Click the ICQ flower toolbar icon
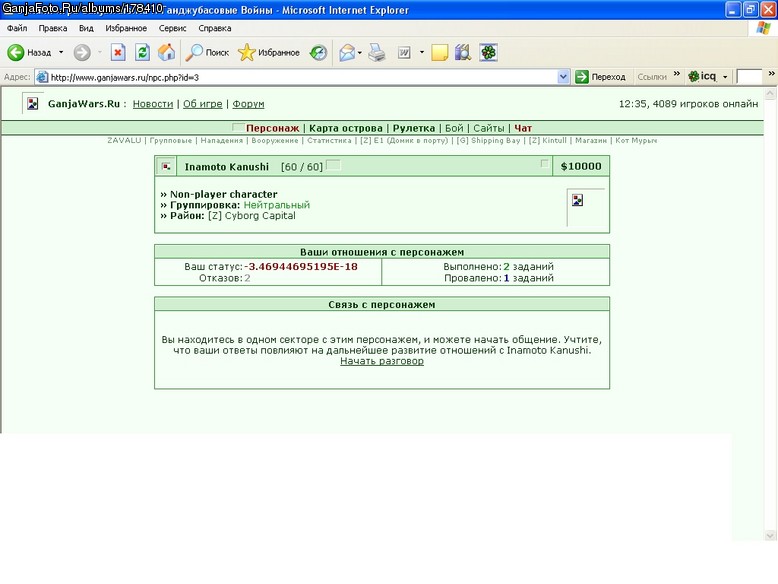The image size is (778, 584). [489, 52]
